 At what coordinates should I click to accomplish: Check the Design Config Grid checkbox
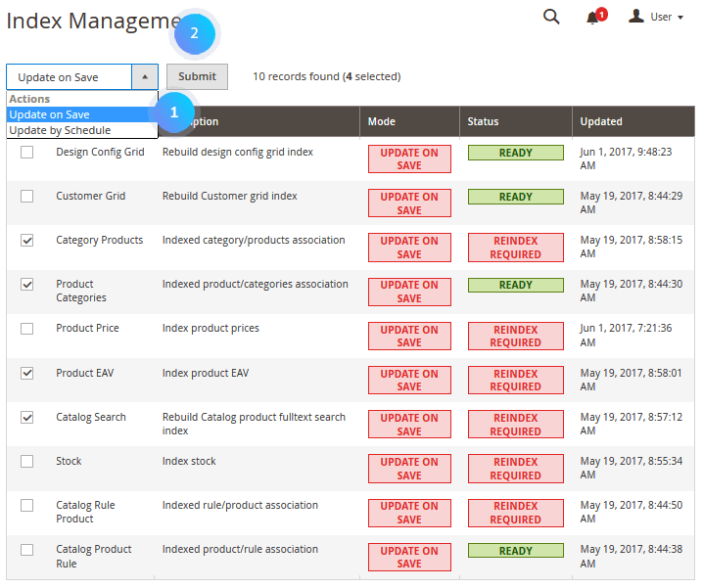click(26, 153)
